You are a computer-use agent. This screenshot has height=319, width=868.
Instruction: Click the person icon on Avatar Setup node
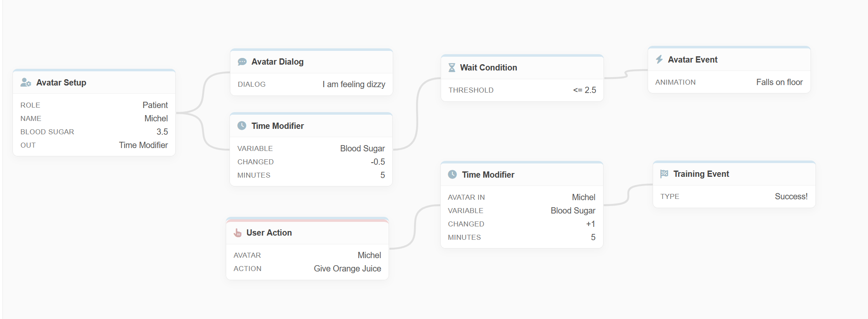26,83
